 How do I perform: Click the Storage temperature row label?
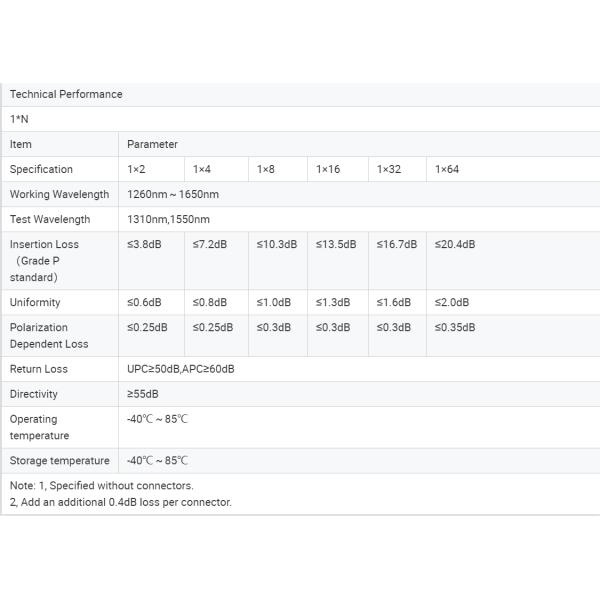[59, 461]
